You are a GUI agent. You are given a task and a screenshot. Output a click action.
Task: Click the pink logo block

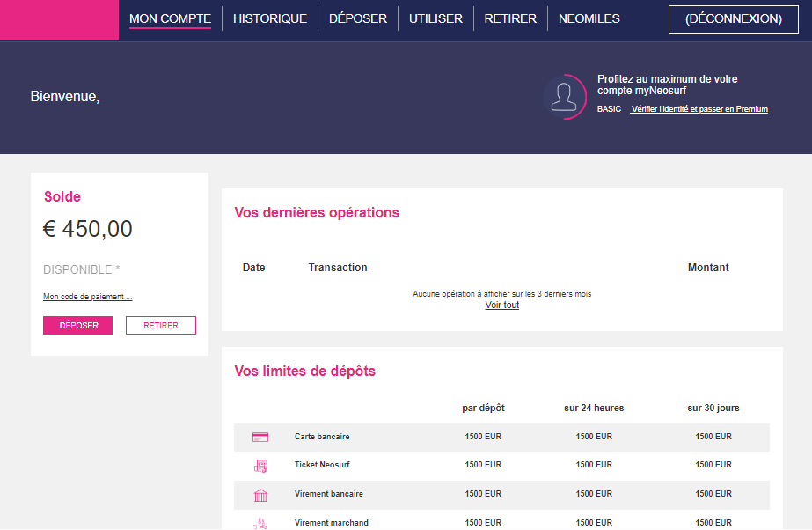(59, 20)
